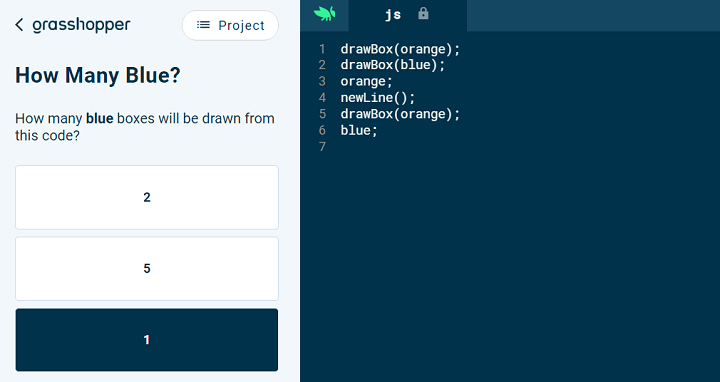Choose answer 1
This screenshot has height=382, width=720.
pyautogui.click(x=147, y=340)
